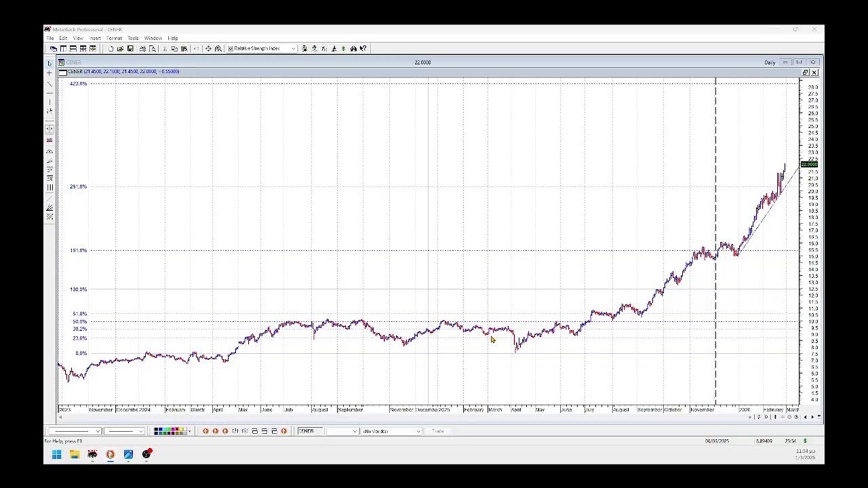Screen dimensions: 868x488
Task: Click the Copy toolbar icon
Action: 174,49
